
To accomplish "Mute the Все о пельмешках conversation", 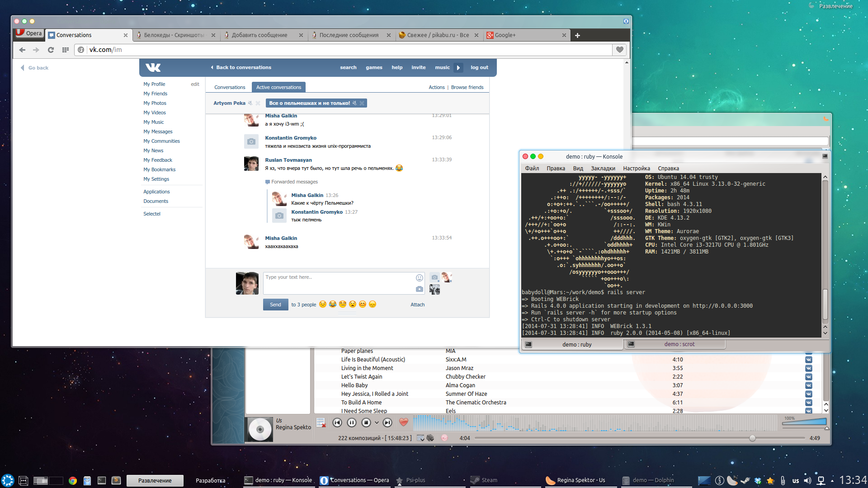I will point(354,103).
